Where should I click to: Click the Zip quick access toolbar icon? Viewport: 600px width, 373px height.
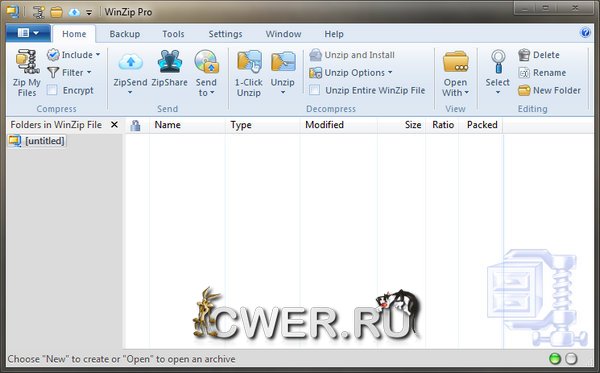[38, 12]
